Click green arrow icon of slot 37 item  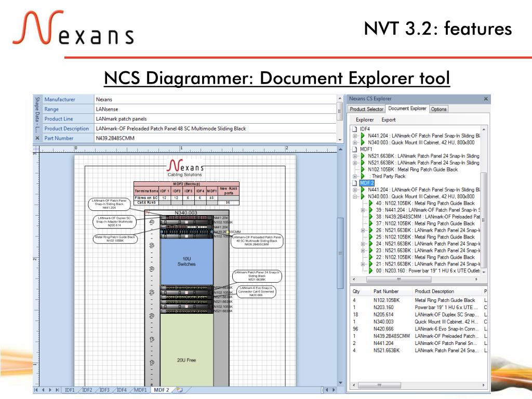pos(371,223)
